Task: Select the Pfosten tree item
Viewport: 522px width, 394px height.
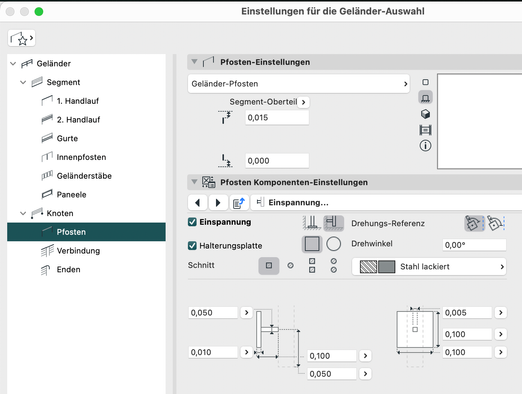Action: coord(86,232)
